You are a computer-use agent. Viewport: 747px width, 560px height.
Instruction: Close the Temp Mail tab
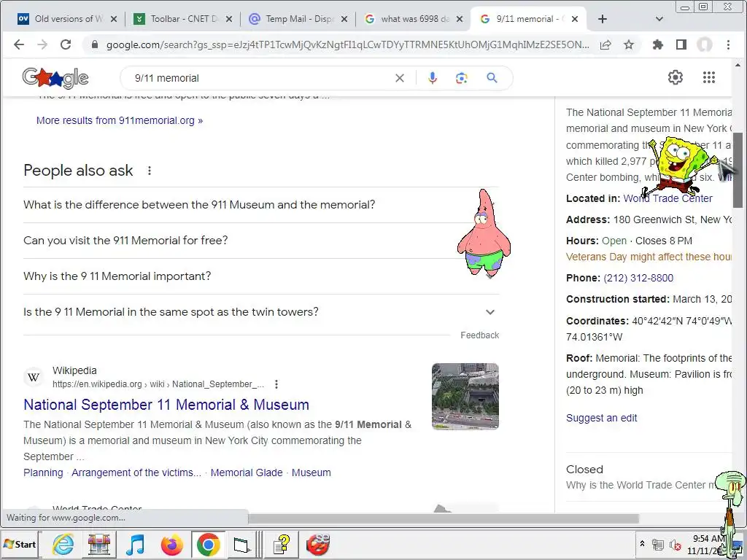[x=344, y=19]
